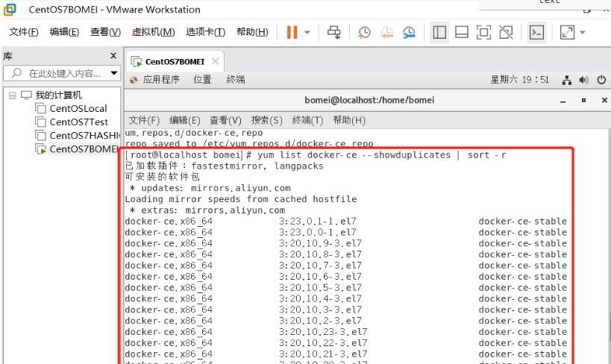Close the CentOS7BOMEI tab
The height and width of the screenshot is (364, 611).
(x=215, y=61)
